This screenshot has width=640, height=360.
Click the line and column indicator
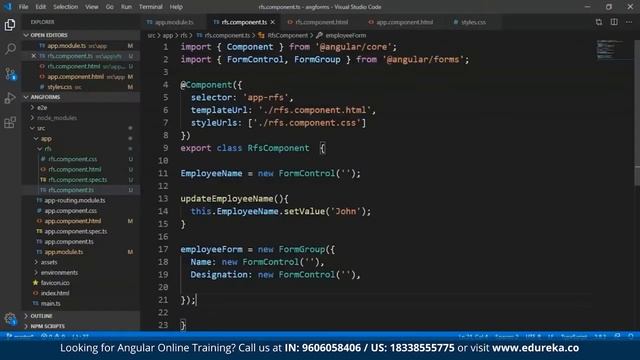click(x=473, y=336)
